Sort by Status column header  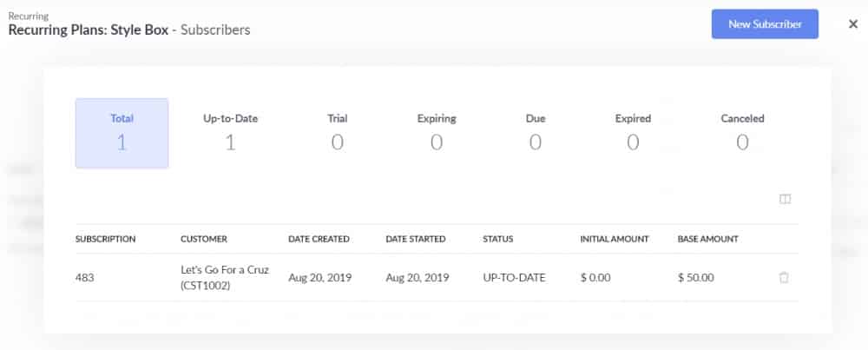click(x=497, y=239)
